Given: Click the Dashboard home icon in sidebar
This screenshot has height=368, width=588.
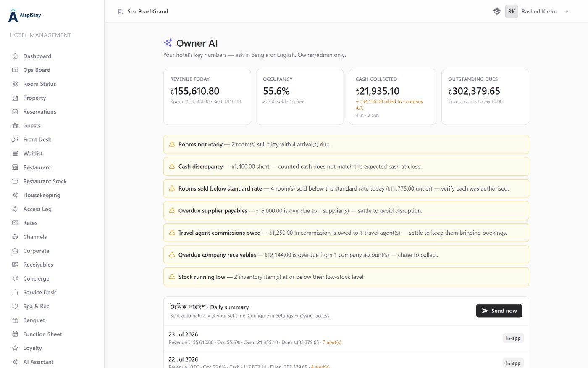Looking at the screenshot, I should point(15,56).
